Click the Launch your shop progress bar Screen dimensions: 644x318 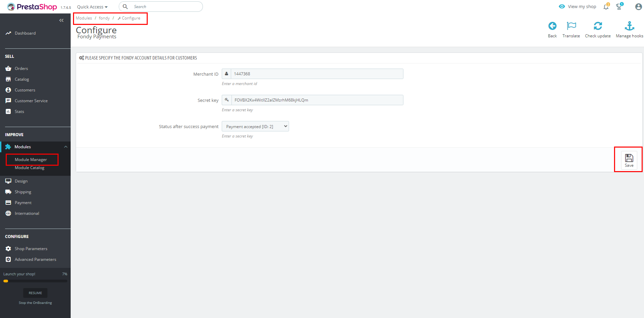[x=35, y=281]
